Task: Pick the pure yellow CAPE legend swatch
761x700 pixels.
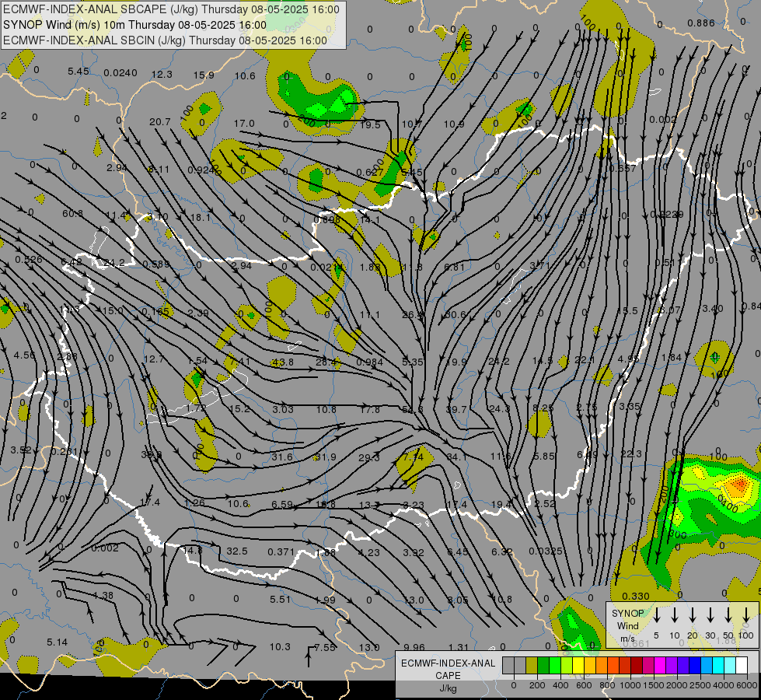Action: tap(578, 666)
